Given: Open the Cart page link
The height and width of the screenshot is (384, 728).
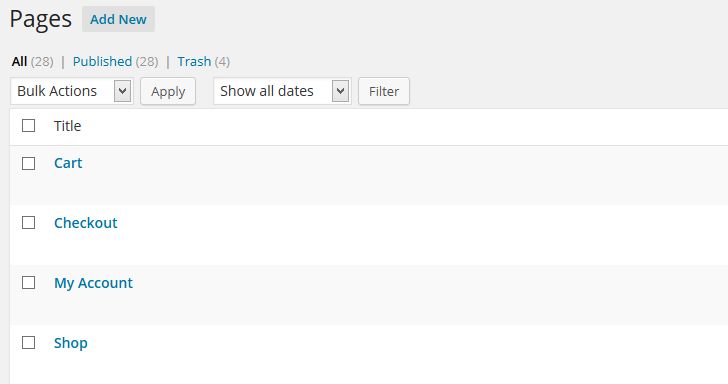Looking at the screenshot, I should click(x=68, y=163).
